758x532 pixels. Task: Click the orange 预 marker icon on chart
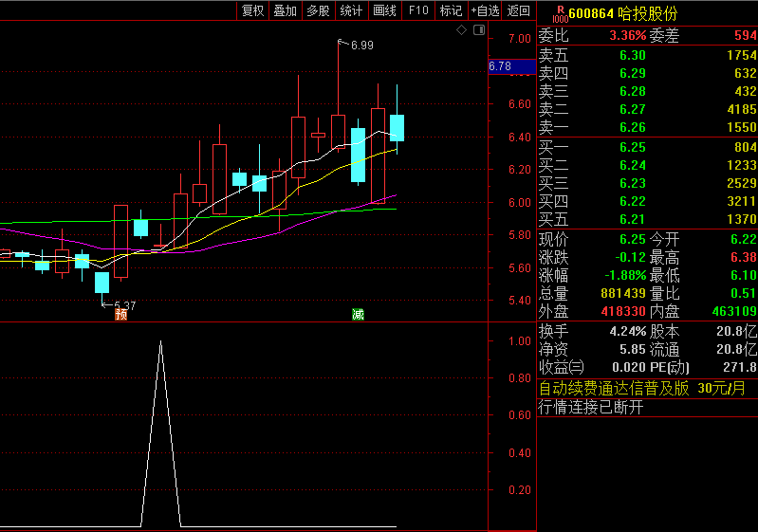[120, 314]
